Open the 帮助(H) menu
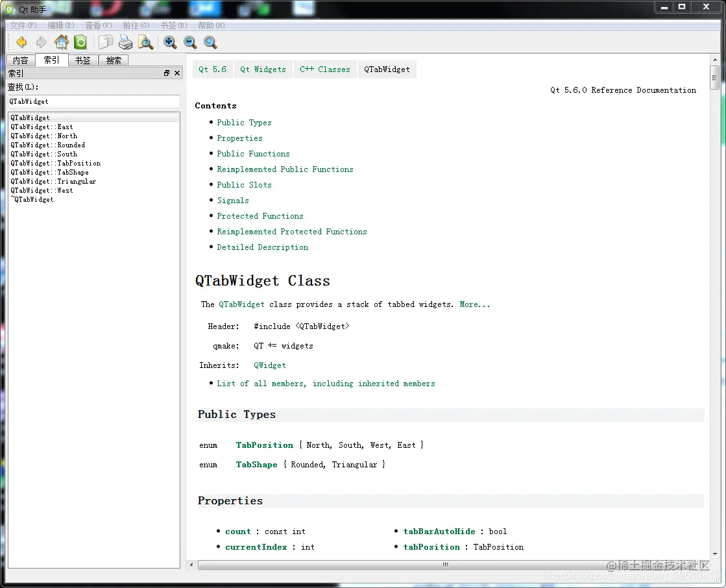Image resolution: width=726 pixels, height=588 pixels. tap(211, 25)
